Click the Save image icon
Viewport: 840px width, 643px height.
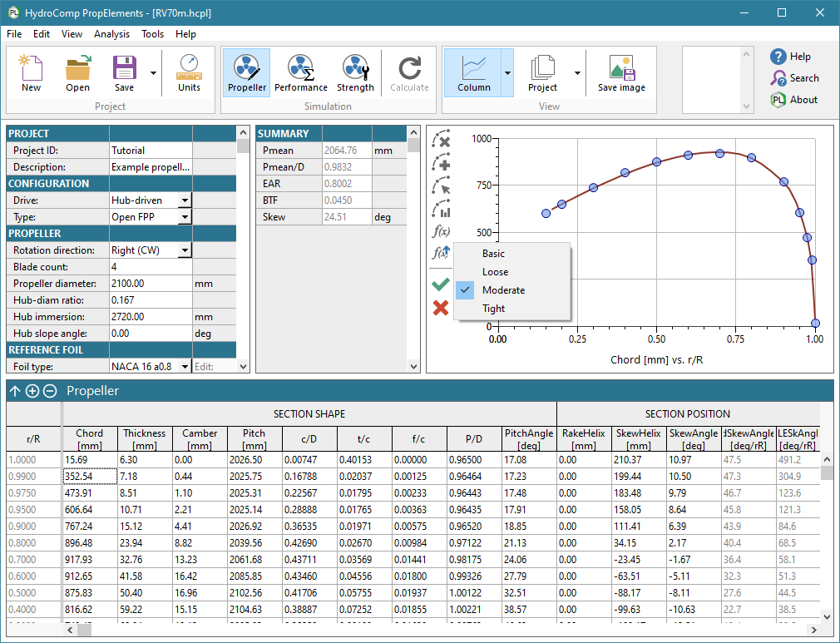620,72
